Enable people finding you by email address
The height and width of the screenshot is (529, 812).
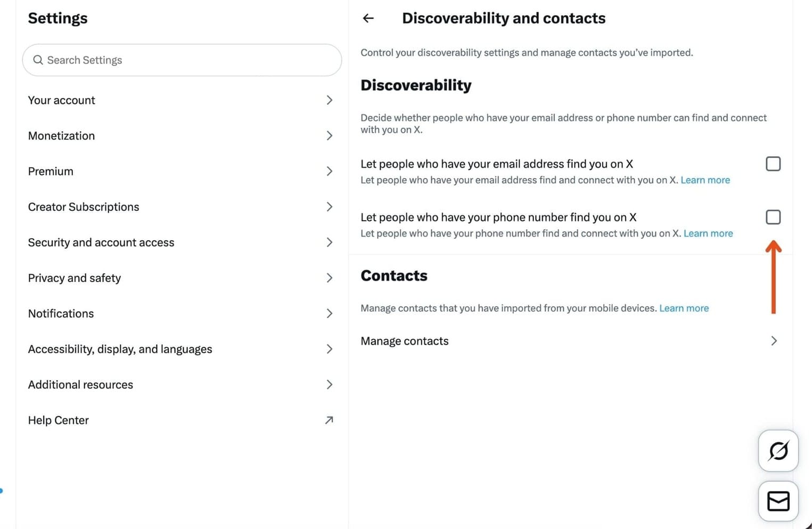pyautogui.click(x=773, y=164)
